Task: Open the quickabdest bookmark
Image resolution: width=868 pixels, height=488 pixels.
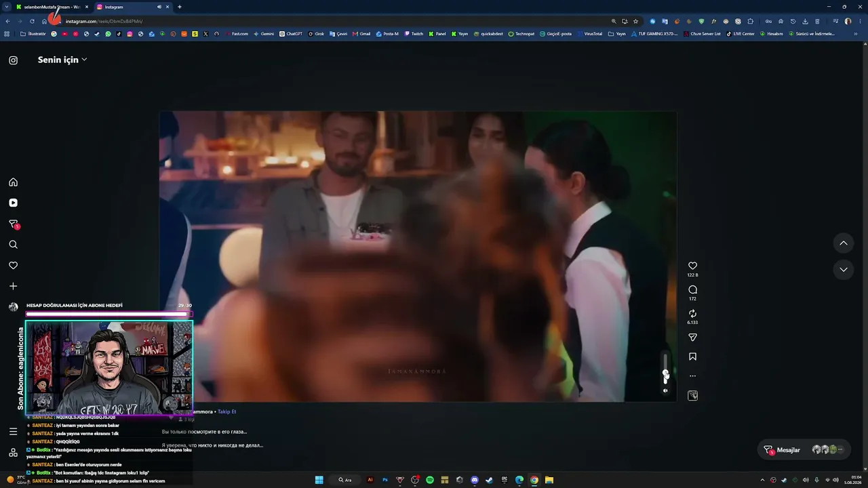Action: (x=489, y=34)
